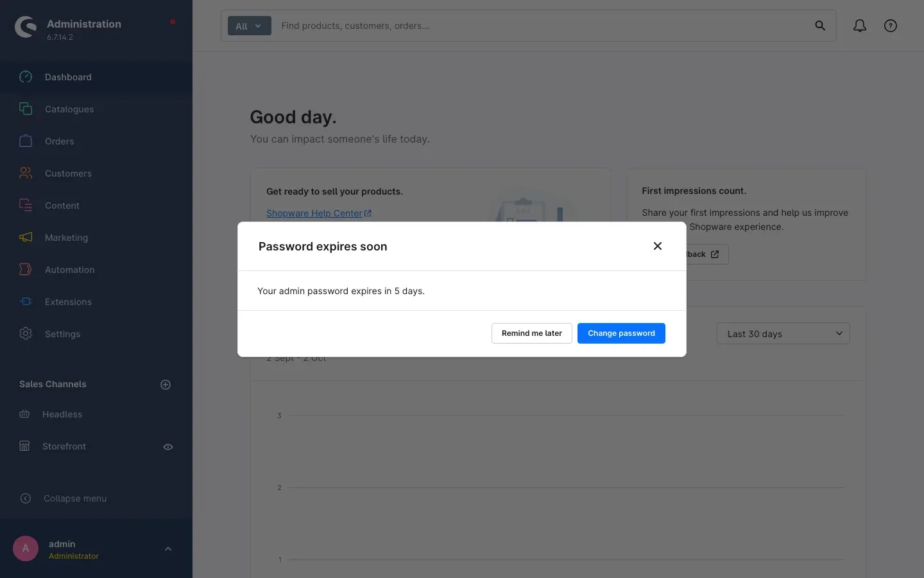Open Dashboard from the sidebar
Image resolution: width=924 pixels, height=578 pixels.
point(96,77)
